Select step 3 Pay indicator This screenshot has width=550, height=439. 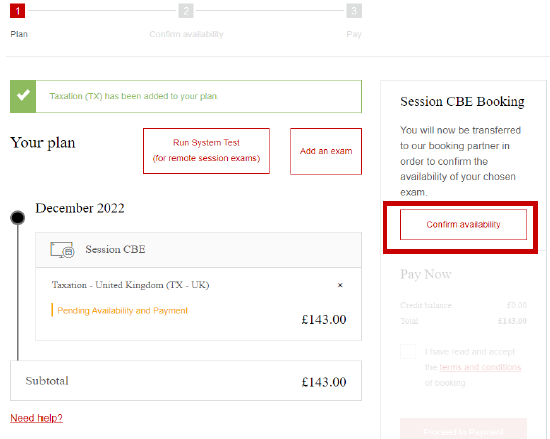tap(354, 11)
